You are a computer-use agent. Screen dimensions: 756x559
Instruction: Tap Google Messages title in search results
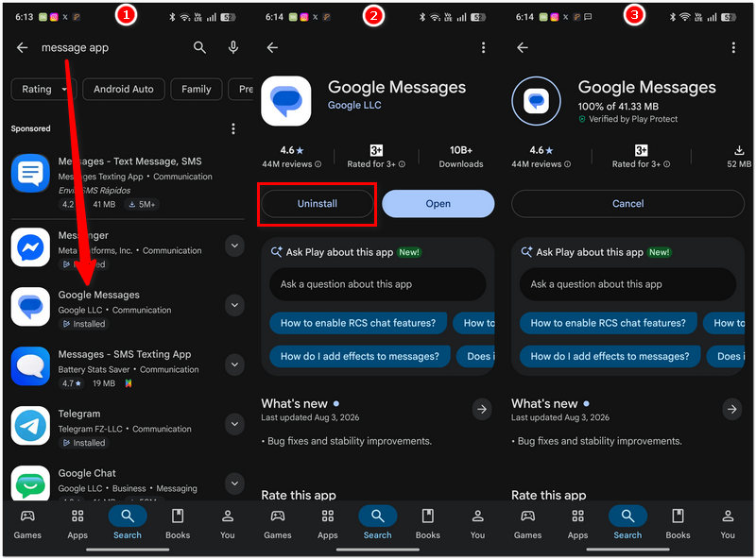(99, 295)
